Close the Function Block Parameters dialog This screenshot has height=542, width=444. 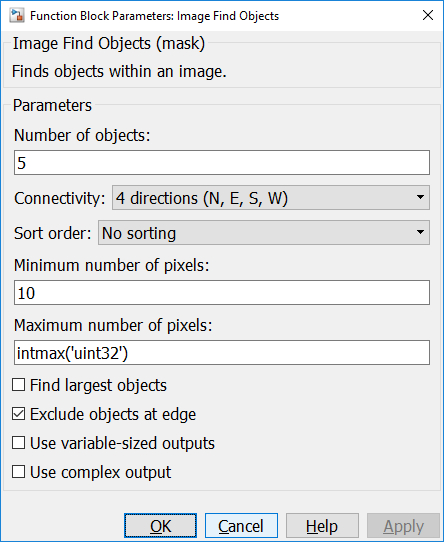(x=428, y=15)
